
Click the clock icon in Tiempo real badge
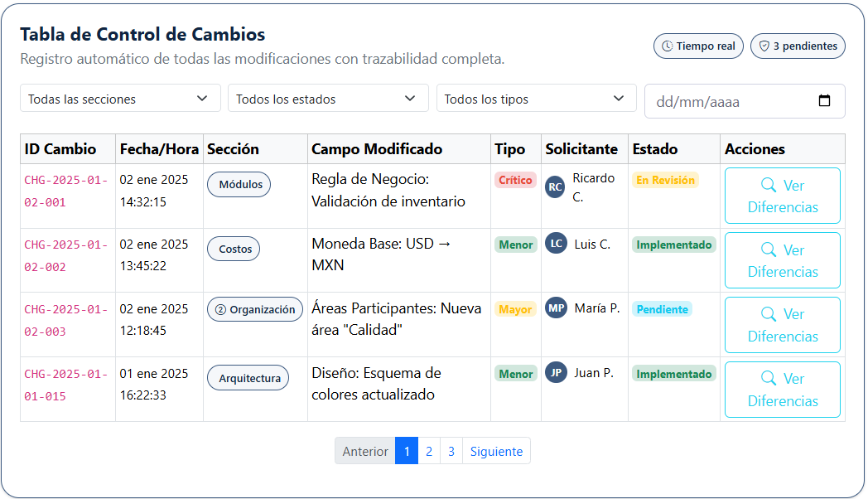pos(668,46)
